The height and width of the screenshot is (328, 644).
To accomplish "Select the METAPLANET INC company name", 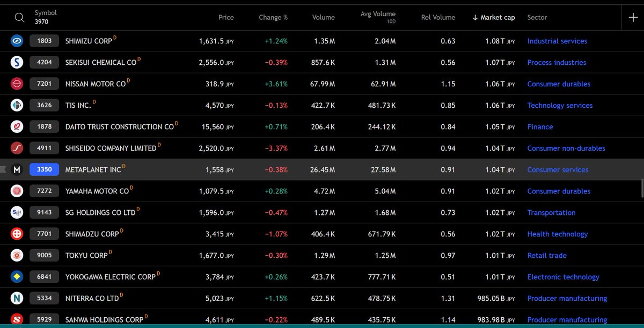I will [93, 170].
